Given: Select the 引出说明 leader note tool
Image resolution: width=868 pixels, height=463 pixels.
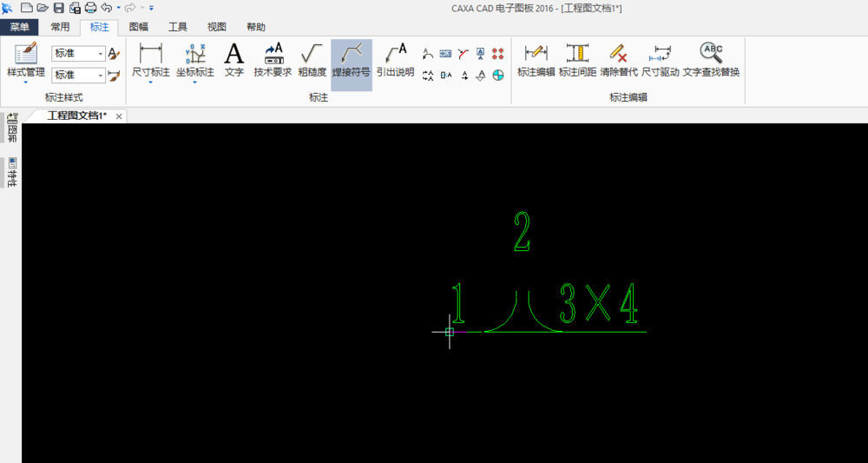Looking at the screenshot, I should pos(395,59).
